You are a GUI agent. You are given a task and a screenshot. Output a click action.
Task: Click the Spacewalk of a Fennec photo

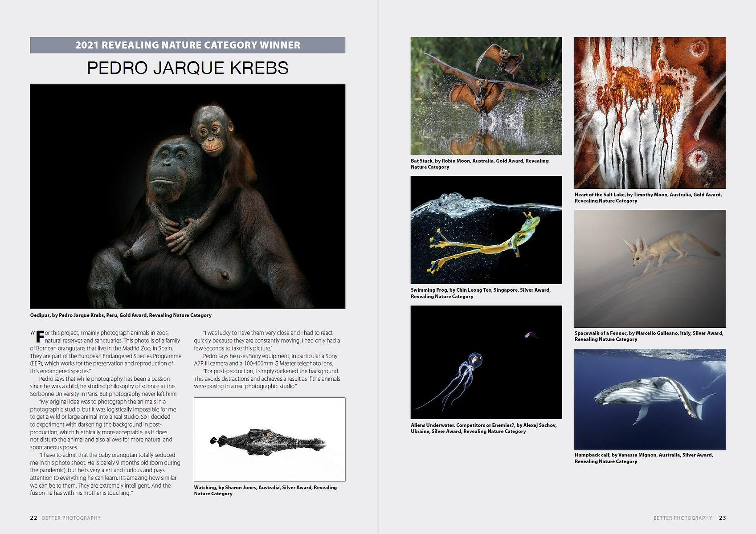(x=650, y=269)
